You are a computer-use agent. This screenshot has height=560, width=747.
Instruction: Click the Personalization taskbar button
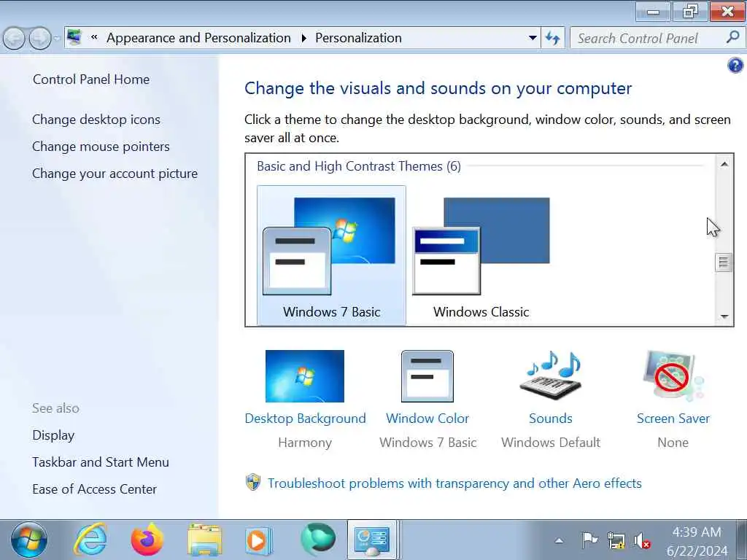(x=372, y=540)
